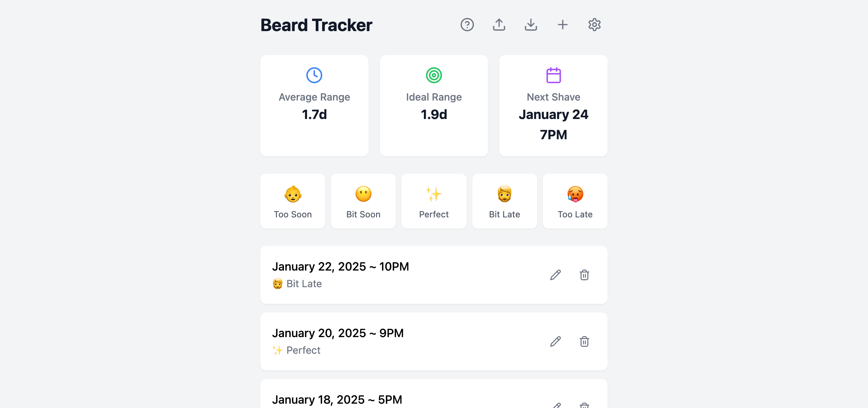Click the export/upload icon in the header
The image size is (868, 408).
(x=499, y=25)
